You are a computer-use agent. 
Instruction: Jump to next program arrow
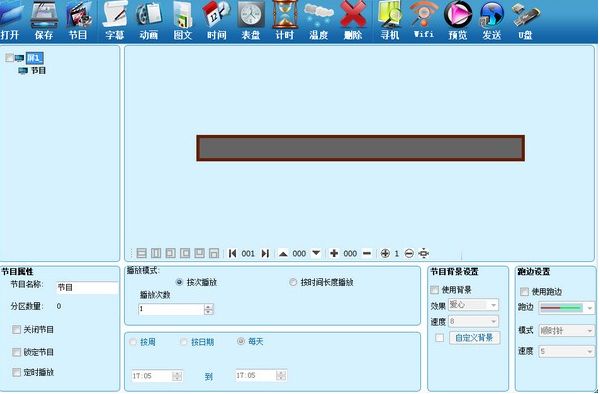[x=265, y=253]
